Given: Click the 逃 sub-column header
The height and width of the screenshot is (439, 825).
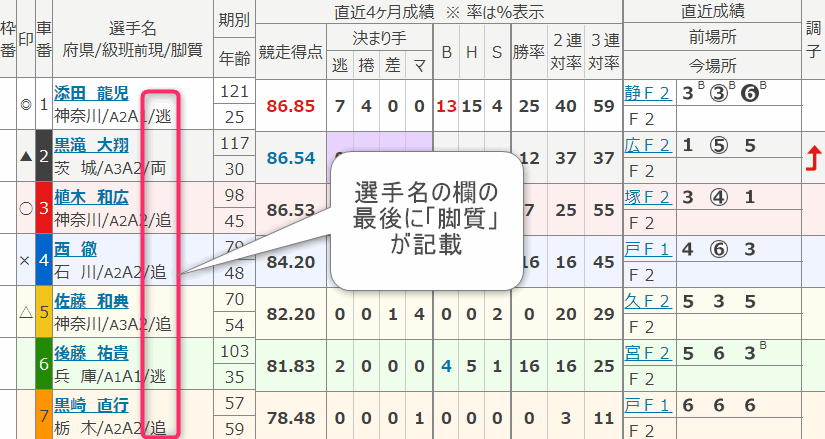Looking at the screenshot, I should coord(340,65).
